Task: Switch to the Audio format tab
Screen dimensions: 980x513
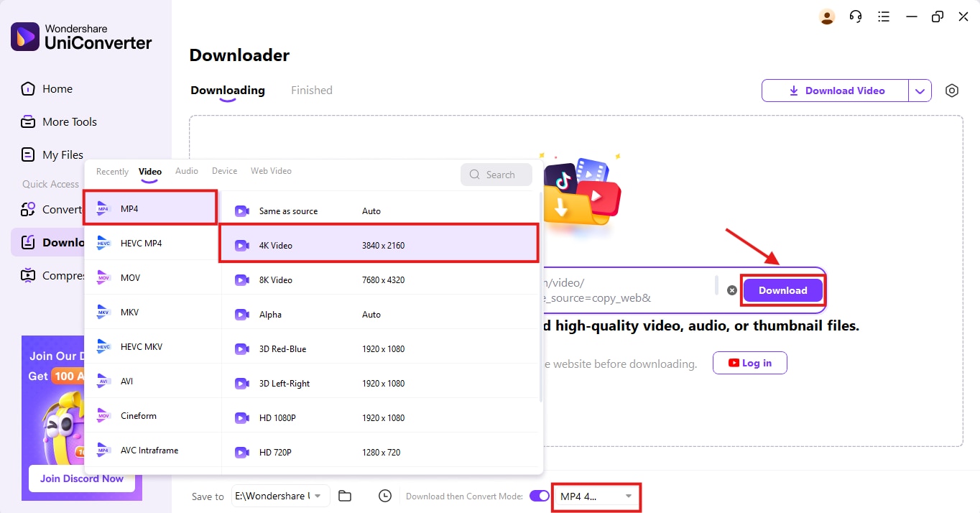Action: point(187,171)
